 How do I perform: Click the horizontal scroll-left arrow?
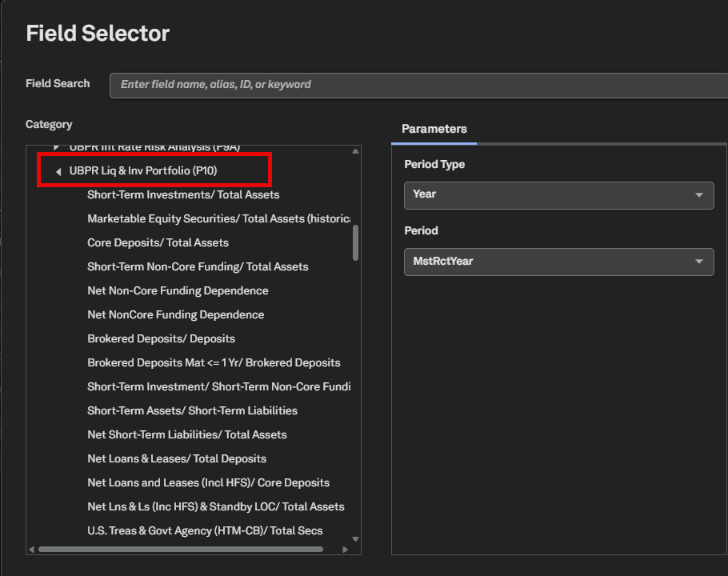(31, 550)
